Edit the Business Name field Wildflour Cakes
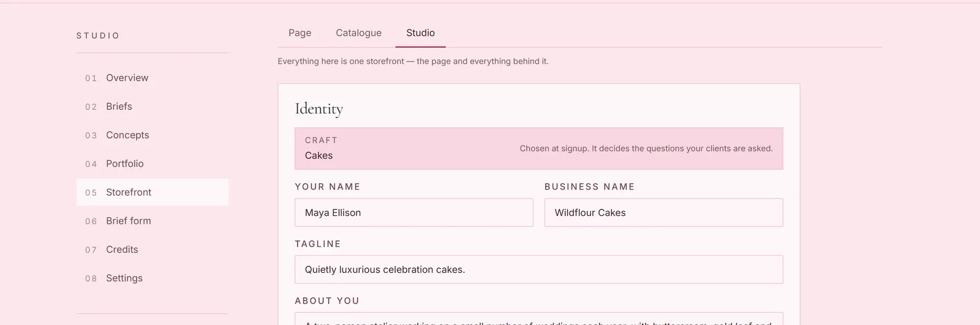This screenshot has height=325, width=980. [x=664, y=213]
